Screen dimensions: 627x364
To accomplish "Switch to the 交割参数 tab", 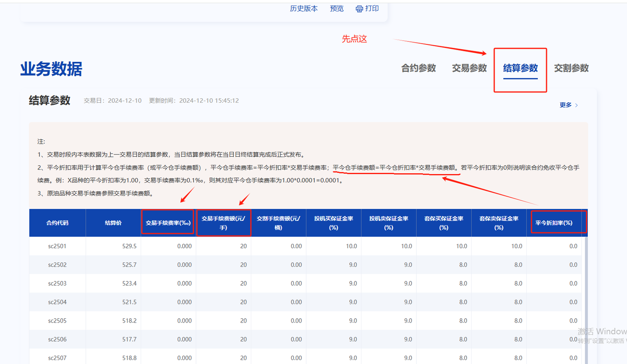I will coord(571,68).
